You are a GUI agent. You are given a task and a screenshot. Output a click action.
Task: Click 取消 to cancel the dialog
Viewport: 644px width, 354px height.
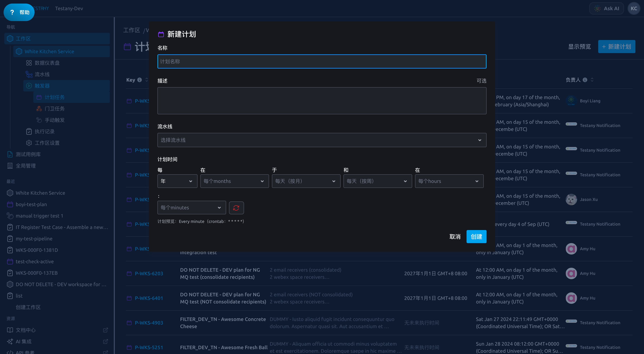(455, 236)
